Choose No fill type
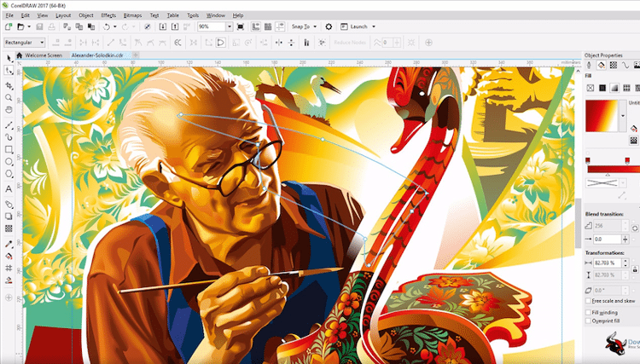 click(x=591, y=88)
